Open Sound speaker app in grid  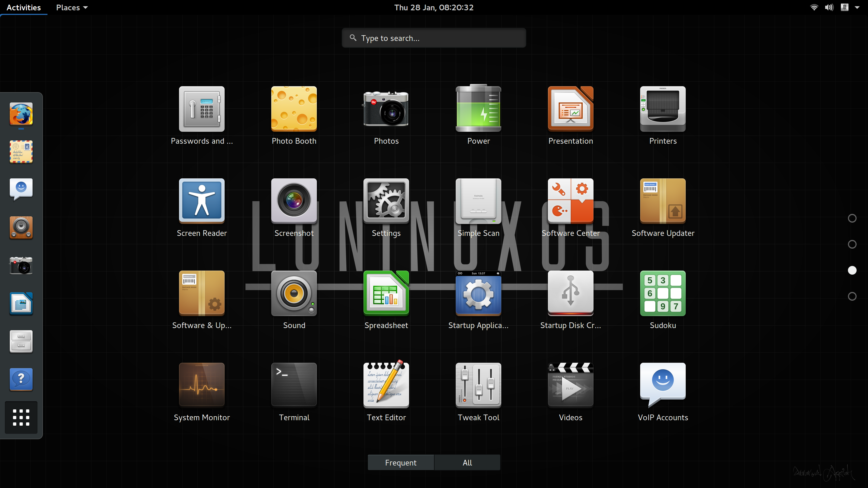tap(294, 300)
